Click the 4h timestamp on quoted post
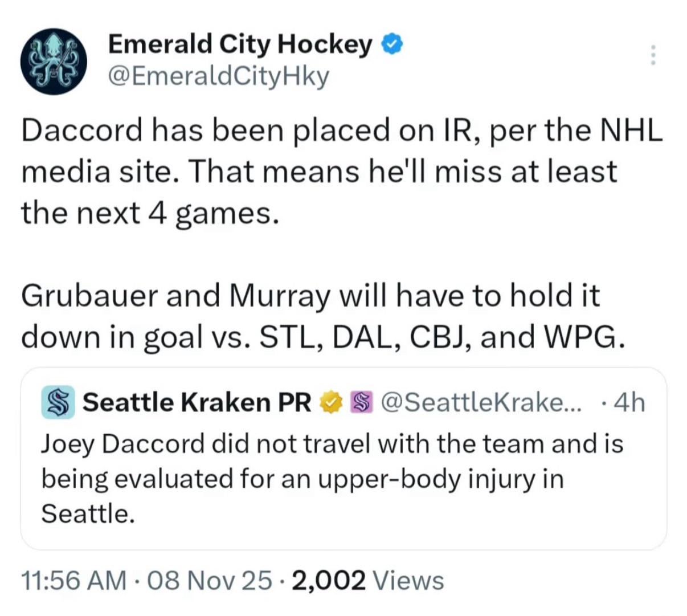Viewport: 687px width, 616px height. pos(630,402)
